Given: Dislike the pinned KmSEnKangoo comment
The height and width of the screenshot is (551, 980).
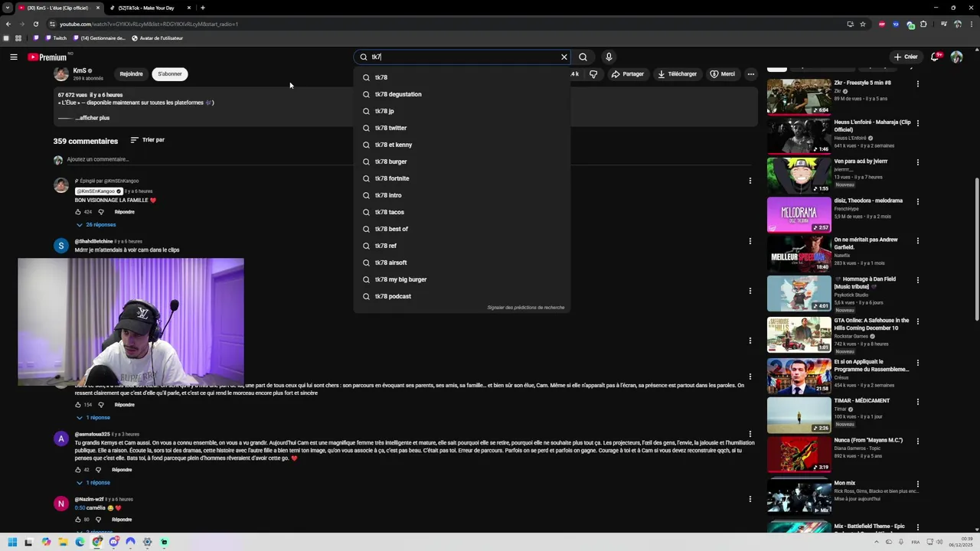Looking at the screenshot, I should point(100,212).
